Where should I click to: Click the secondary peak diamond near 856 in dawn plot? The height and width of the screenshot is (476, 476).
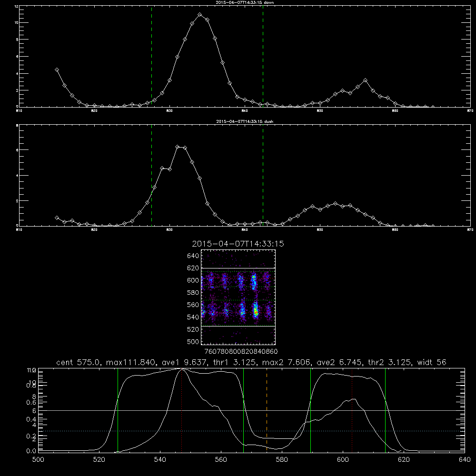click(x=365, y=80)
